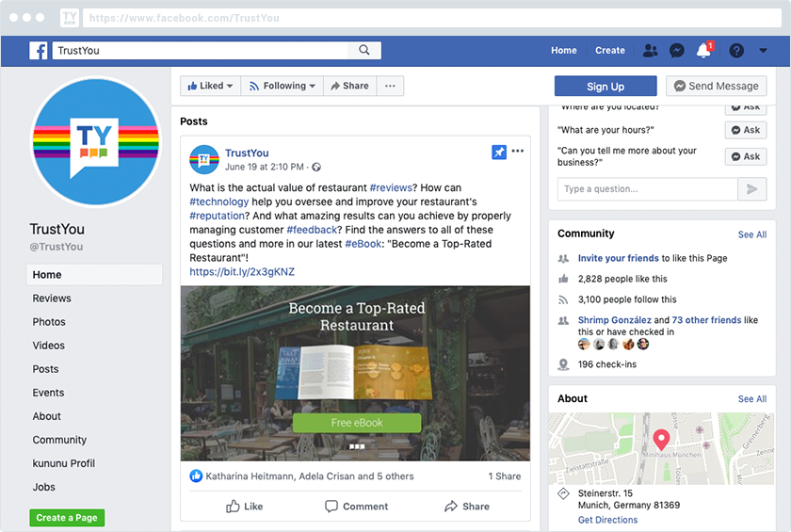This screenshot has width=791, height=532.
Task: Click See All in Community section
Action: coord(752,234)
